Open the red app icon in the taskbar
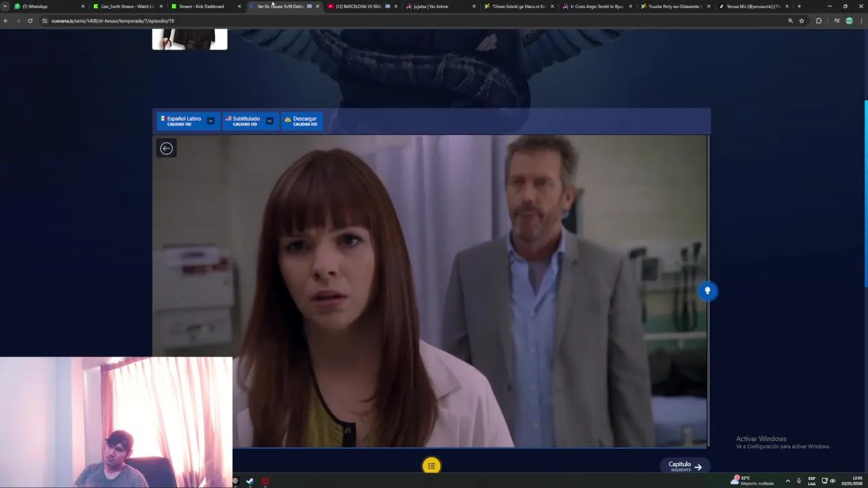This screenshot has height=488, width=868. (x=265, y=481)
